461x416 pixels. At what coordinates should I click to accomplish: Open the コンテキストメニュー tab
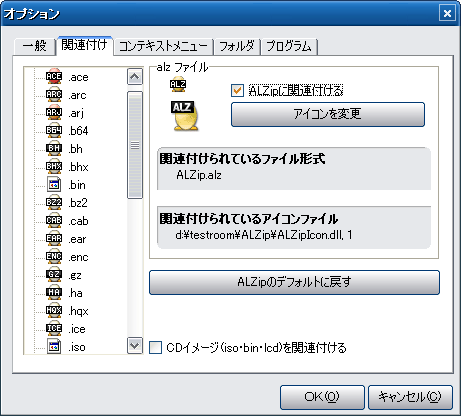(x=163, y=46)
